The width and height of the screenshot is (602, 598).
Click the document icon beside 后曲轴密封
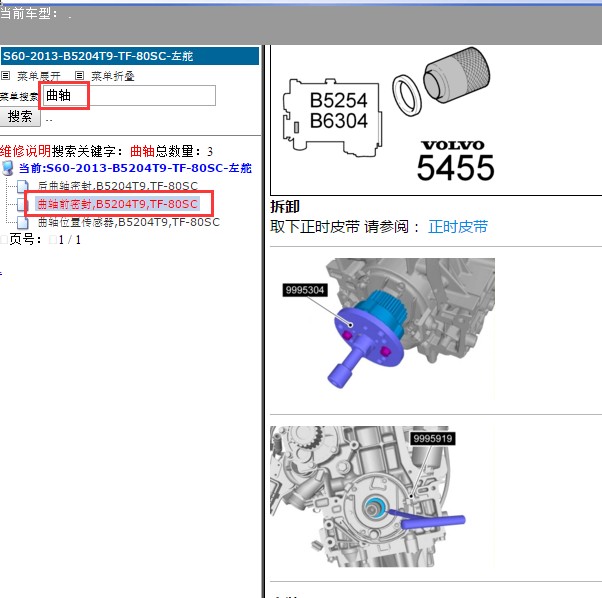point(23,187)
